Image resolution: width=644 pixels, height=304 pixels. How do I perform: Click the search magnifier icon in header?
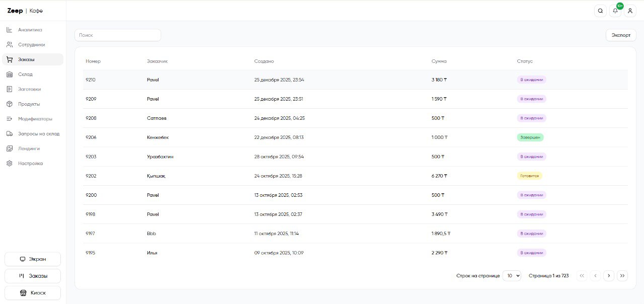[600, 11]
